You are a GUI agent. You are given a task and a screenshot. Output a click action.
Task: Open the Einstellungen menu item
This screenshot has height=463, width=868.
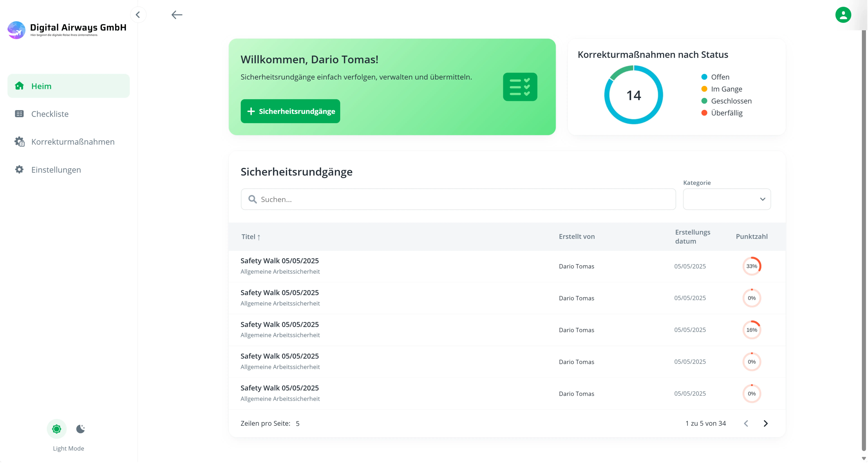(68, 170)
